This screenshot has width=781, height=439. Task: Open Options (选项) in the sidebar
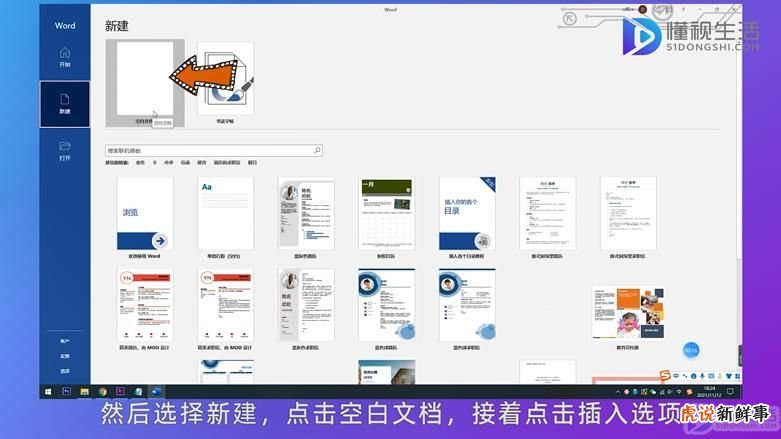coord(65,371)
